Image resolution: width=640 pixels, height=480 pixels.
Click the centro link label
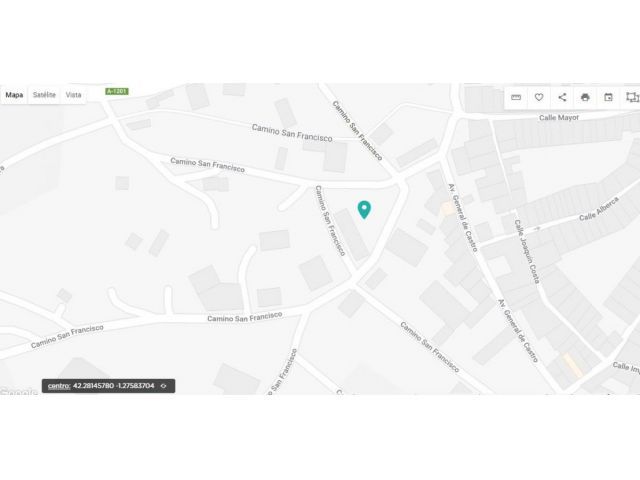click(x=59, y=386)
